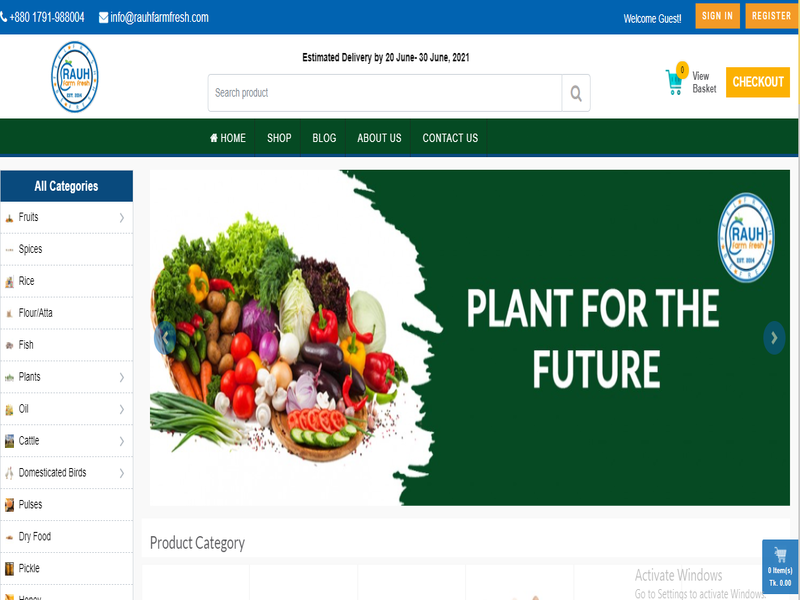The height and width of the screenshot is (600, 800).
Task: Expand the Fruits category chevron
Action: tap(122, 217)
